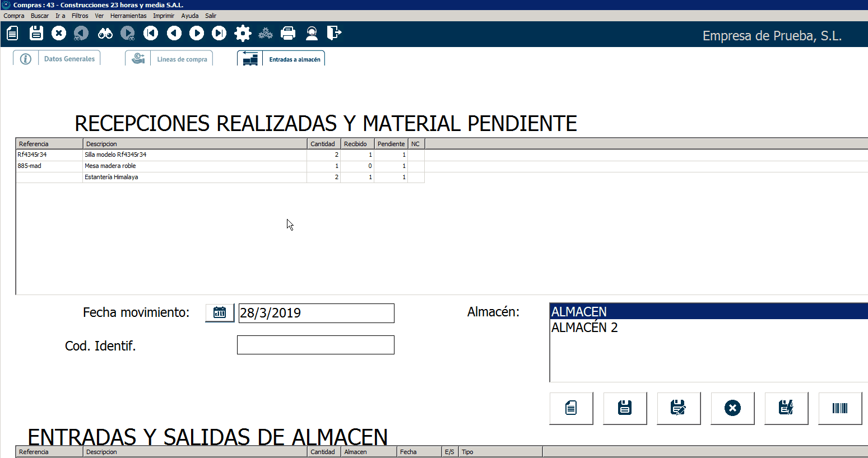
Task: Click the Pendiente column header
Action: coord(391,144)
